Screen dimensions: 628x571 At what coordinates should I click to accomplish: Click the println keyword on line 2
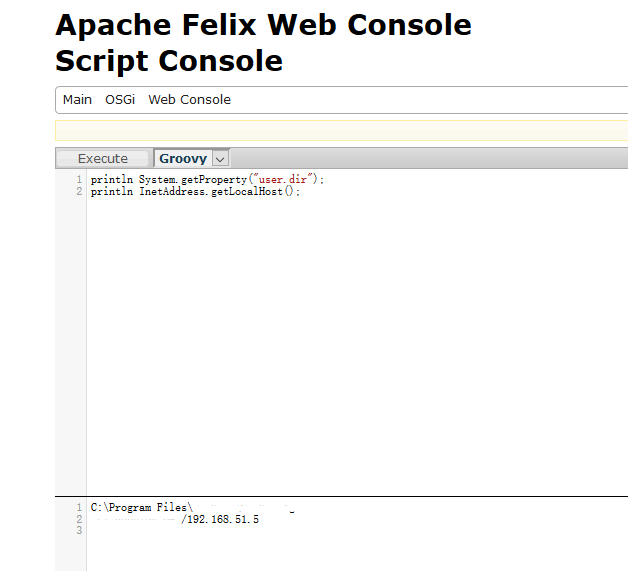pos(111,192)
